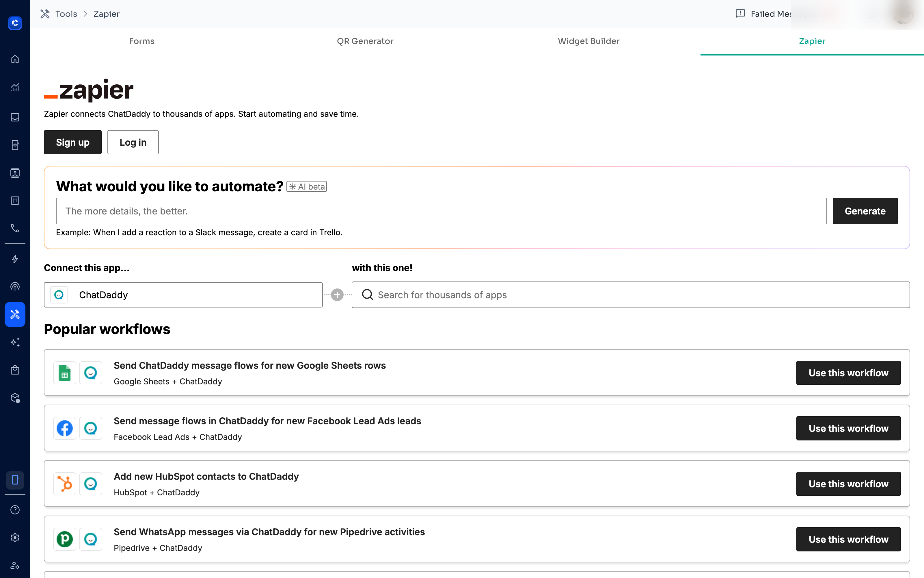Viewport: 924px width, 578px height.
Task: Open 'Send ChatDaddy message flows for new Google Sheets rows'
Action: (x=250, y=366)
